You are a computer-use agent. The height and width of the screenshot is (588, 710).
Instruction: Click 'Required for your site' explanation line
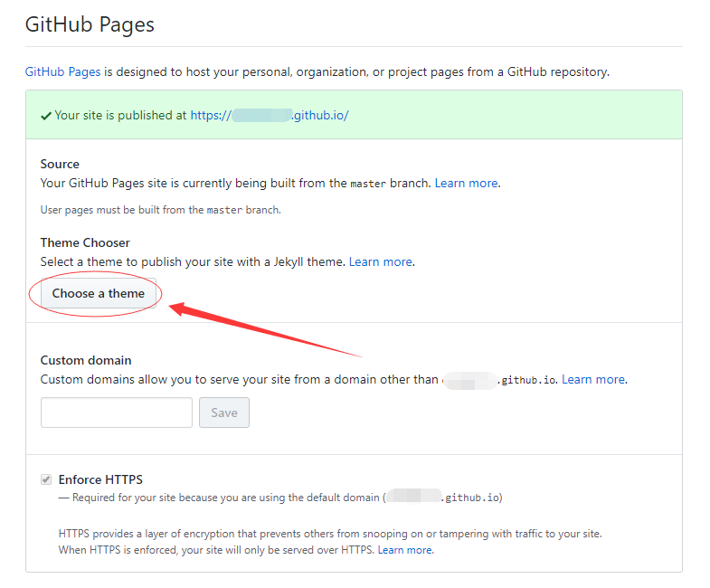click(x=280, y=498)
